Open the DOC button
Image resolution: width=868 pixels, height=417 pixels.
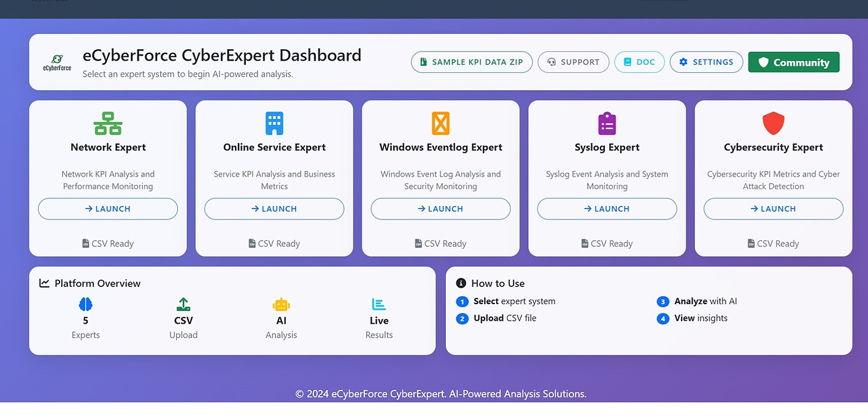click(x=639, y=62)
